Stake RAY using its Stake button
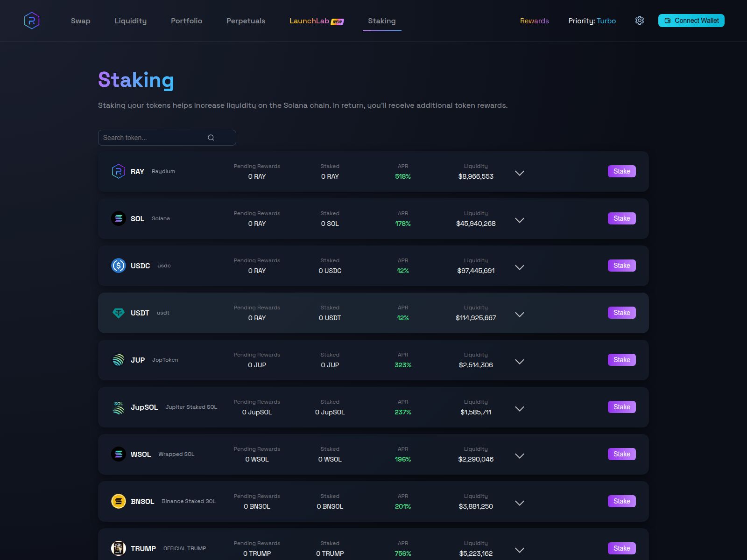This screenshot has width=747, height=560. (x=622, y=171)
